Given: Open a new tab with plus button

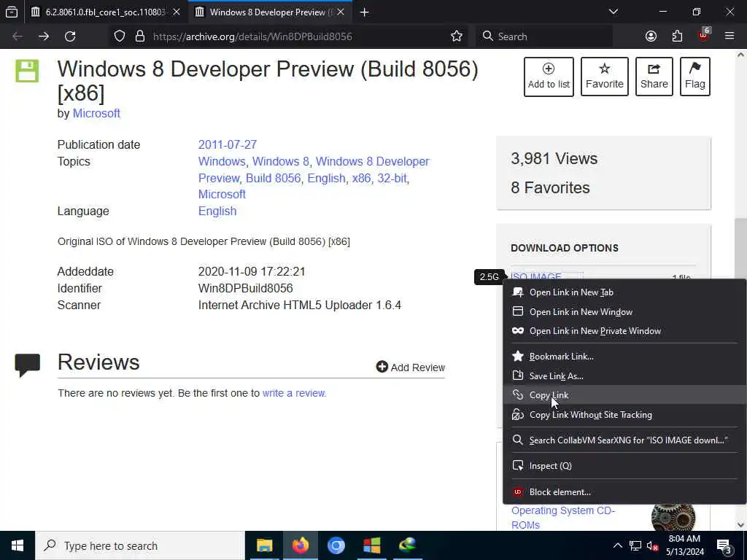Looking at the screenshot, I should pyautogui.click(x=365, y=12).
